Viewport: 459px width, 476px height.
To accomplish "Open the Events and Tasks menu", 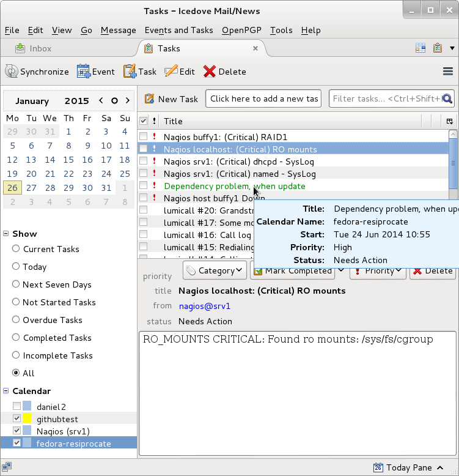I will pyautogui.click(x=179, y=30).
